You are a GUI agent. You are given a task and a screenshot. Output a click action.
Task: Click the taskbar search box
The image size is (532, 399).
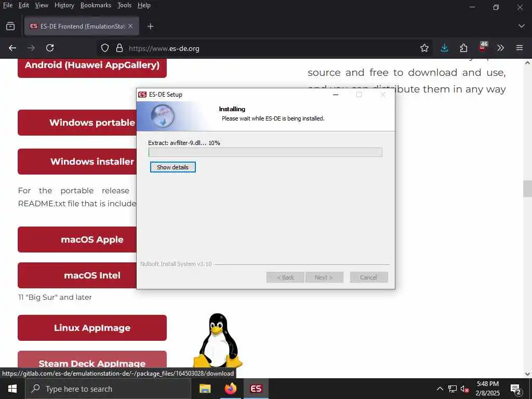tap(108, 389)
